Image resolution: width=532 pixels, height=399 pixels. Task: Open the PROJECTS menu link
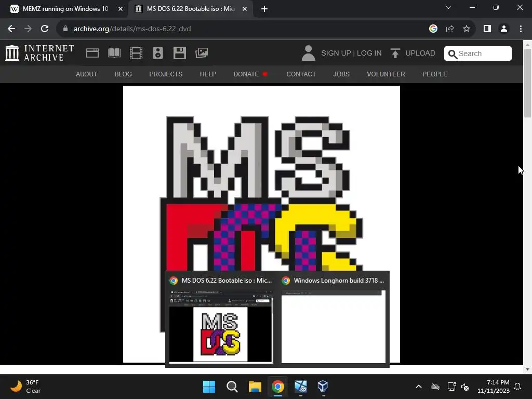coord(166,74)
